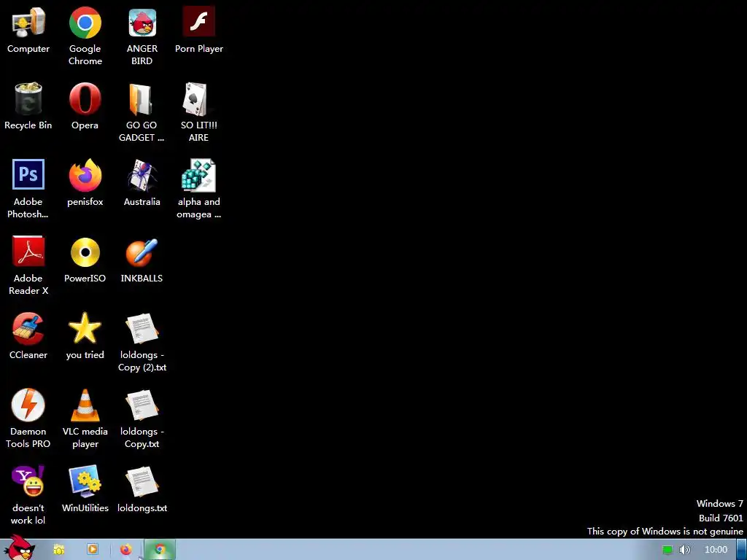Screen dimensions: 747x560
Task: Open the Start menu angry bird button
Action: tap(19, 548)
